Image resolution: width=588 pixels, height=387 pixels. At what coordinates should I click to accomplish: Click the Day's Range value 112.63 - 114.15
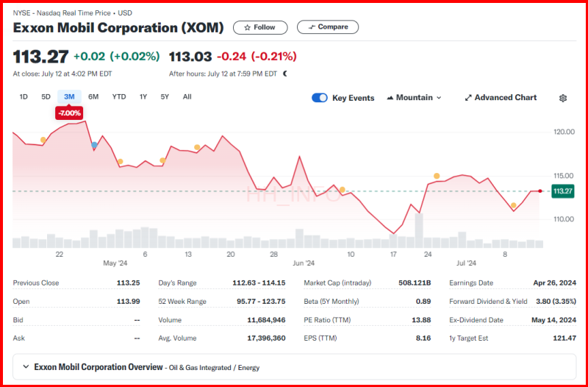[x=259, y=283]
